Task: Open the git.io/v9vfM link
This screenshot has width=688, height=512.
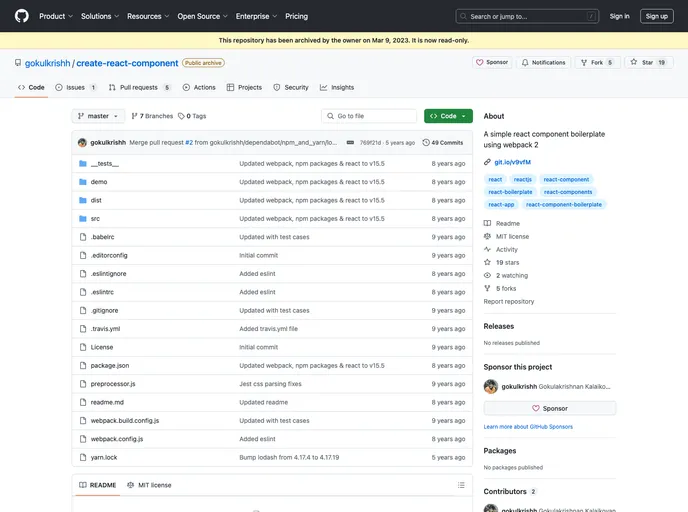Action: [512, 162]
